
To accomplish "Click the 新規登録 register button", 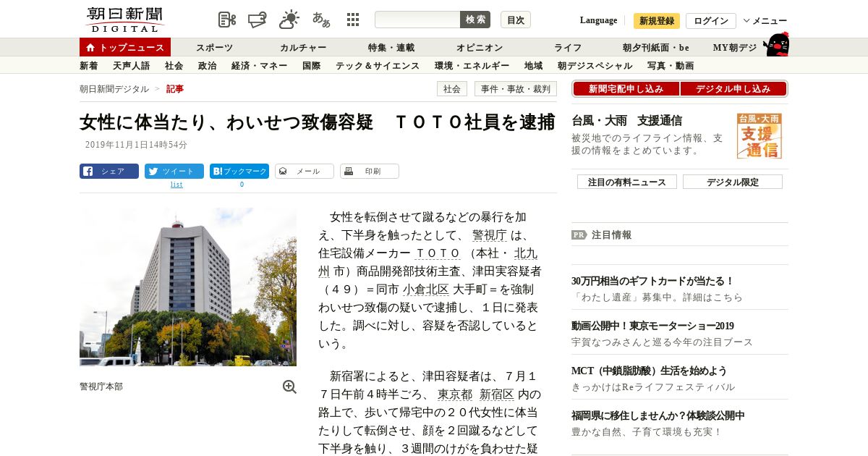I will [657, 21].
